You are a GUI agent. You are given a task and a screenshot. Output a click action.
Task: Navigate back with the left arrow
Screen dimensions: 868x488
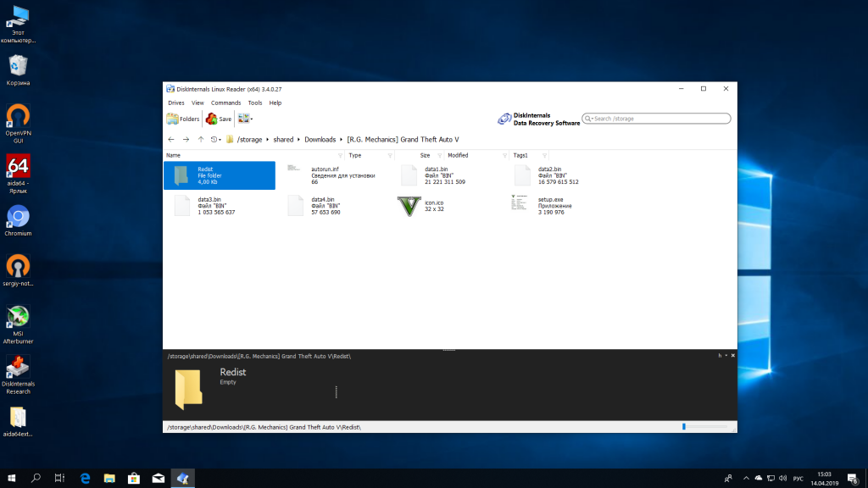(171, 139)
